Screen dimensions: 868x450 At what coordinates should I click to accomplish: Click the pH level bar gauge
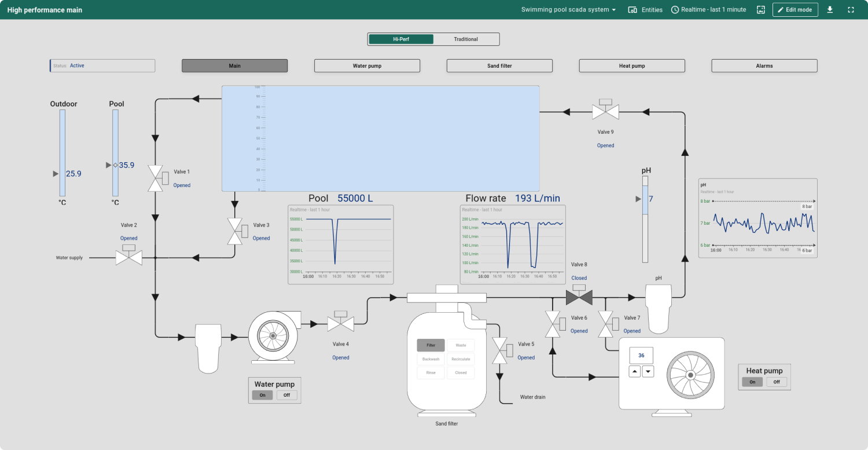pyautogui.click(x=645, y=219)
